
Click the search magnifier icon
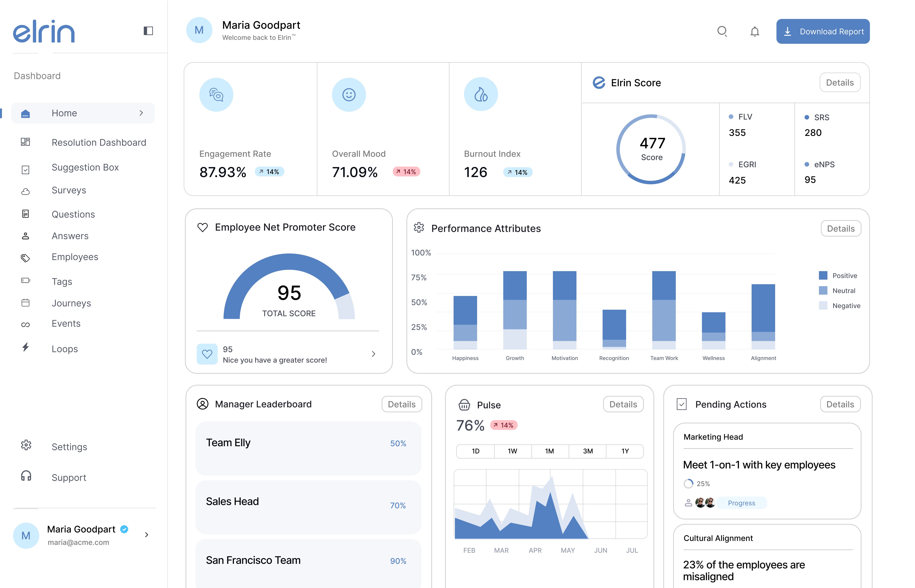point(722,31)
